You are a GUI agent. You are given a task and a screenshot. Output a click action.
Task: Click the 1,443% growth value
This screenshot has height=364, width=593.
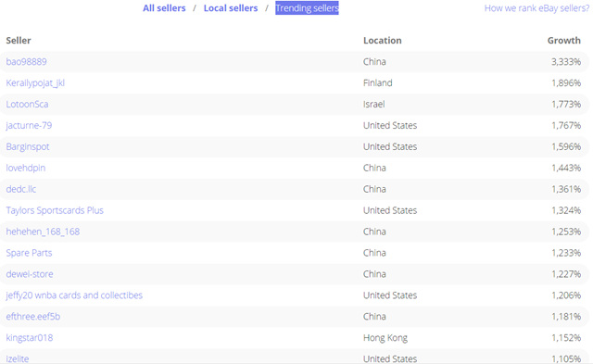[566, 168]
